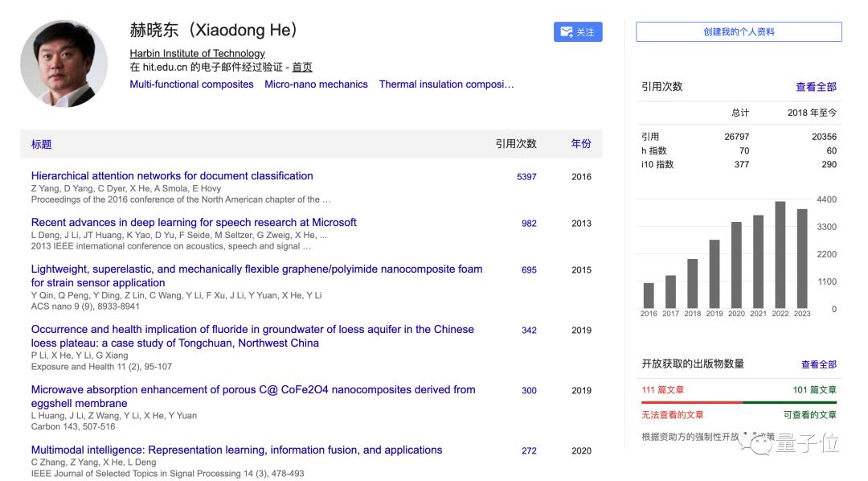Open Hierarchical attention networks paper
868x481 pixels.
coord(172,176)
